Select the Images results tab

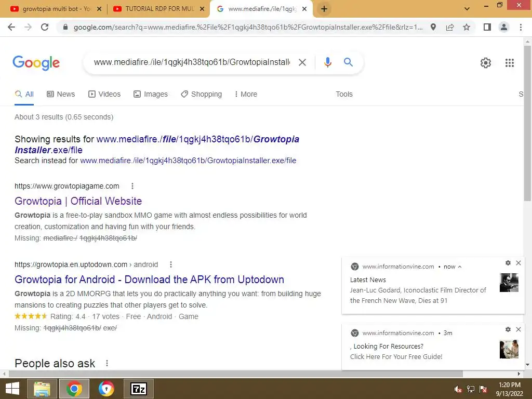(x=150, y=95)
